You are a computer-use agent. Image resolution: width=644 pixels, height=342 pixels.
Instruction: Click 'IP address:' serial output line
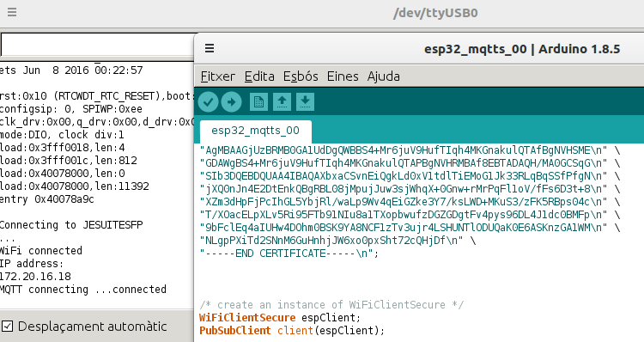coord(32,264)
